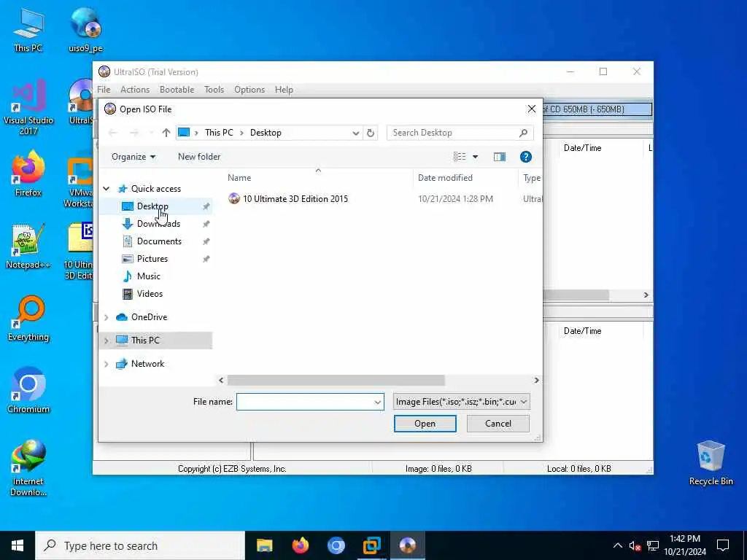
Task: Click File Explorer icon in taskbar
Action: (x=264, y=545)
